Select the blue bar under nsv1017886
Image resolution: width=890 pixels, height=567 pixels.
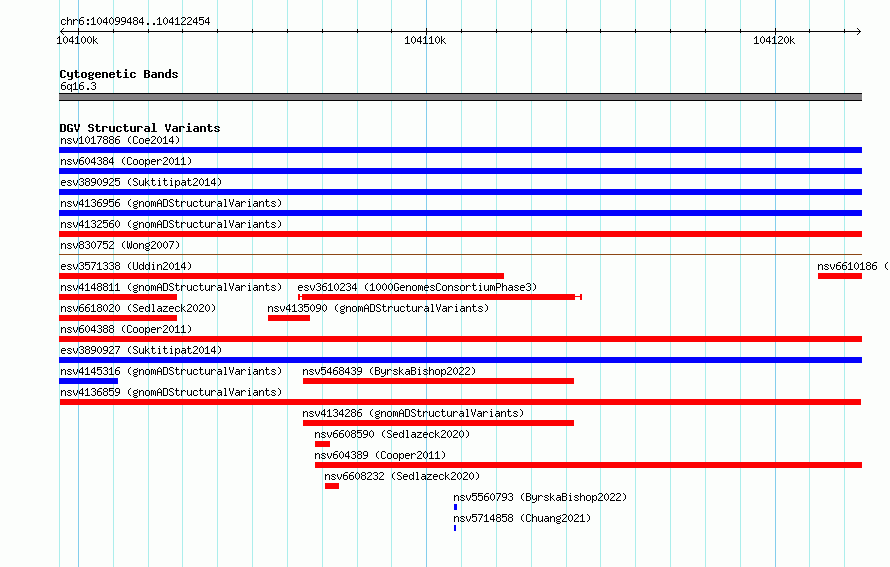[x=460, y=150]
